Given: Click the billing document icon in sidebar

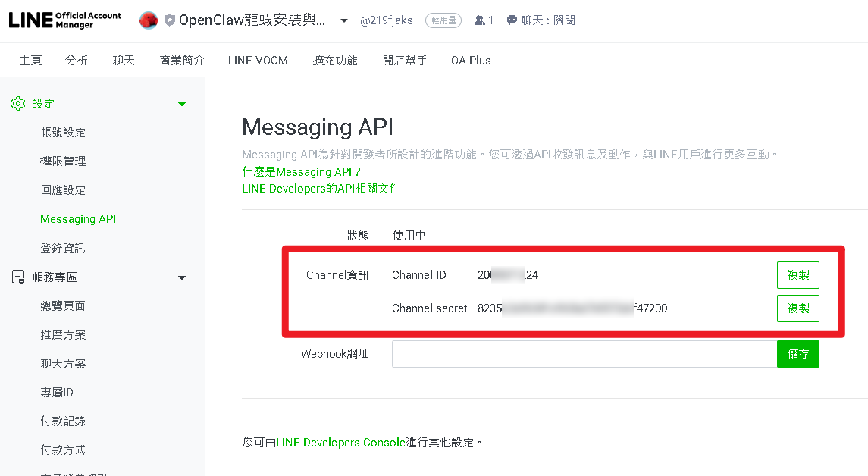Looking at the screenshot, I should 18,277.
